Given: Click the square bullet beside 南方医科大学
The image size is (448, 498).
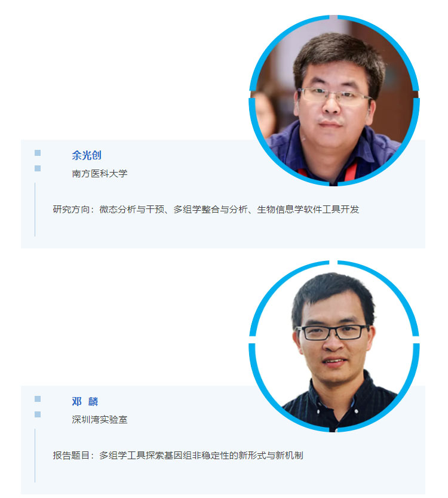Looking at the screenshot, I should [x=38, y=168].
